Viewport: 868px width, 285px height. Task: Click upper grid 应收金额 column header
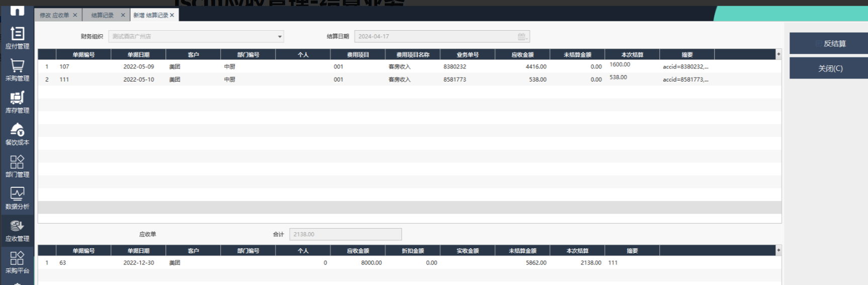click(x=523, y=54)
